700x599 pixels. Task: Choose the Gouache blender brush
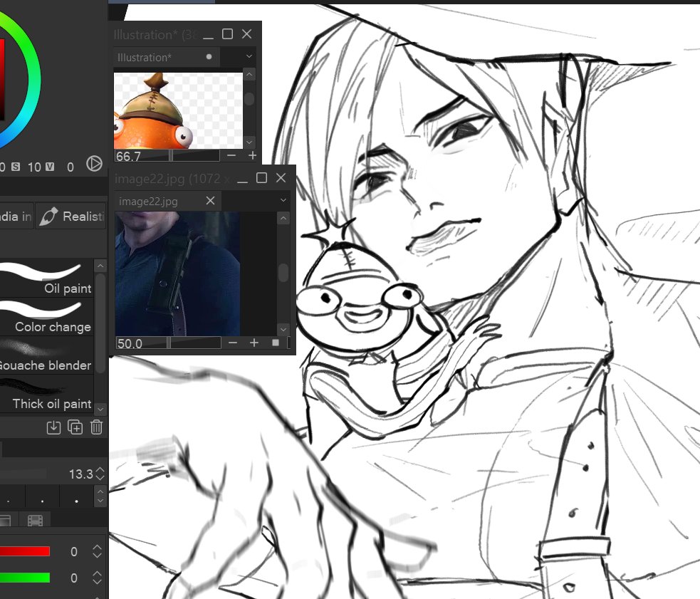tap(46, 355)
